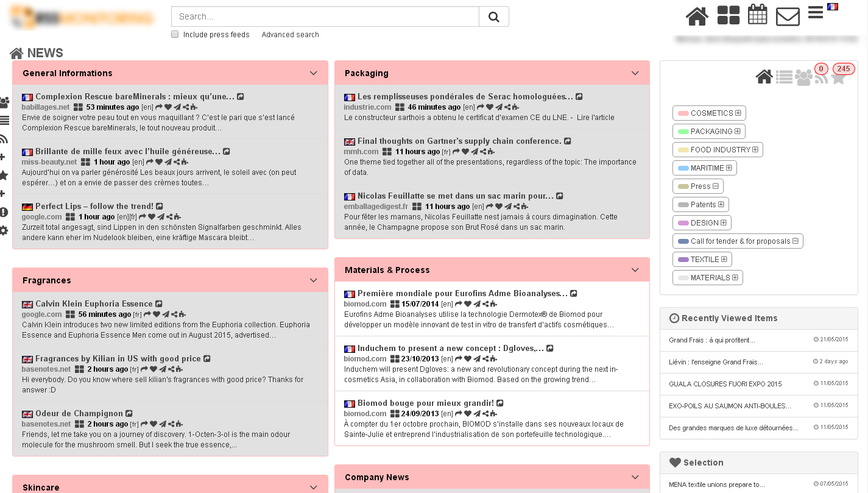Open Fragrances by Kilian in US article
This screenshot has width=868, height=493.
click(118, 358)
